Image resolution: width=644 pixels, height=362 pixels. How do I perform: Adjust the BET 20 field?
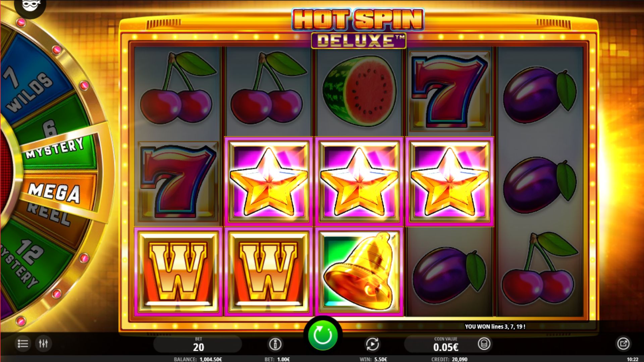198,344
